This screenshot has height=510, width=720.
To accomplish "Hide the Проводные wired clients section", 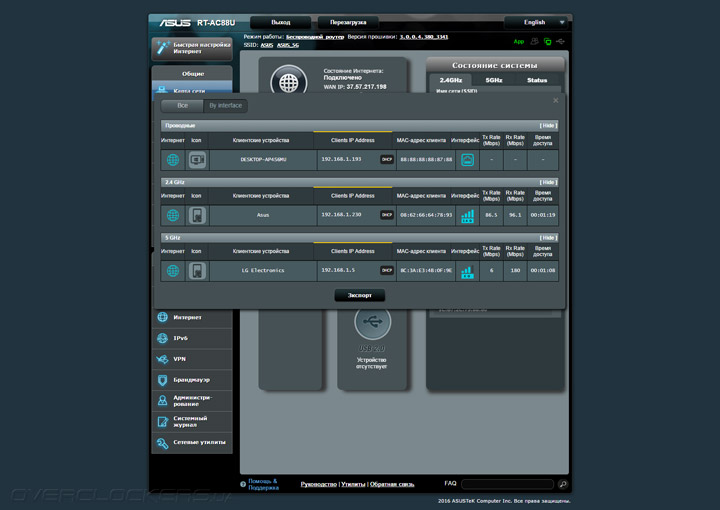I will 548,125.
